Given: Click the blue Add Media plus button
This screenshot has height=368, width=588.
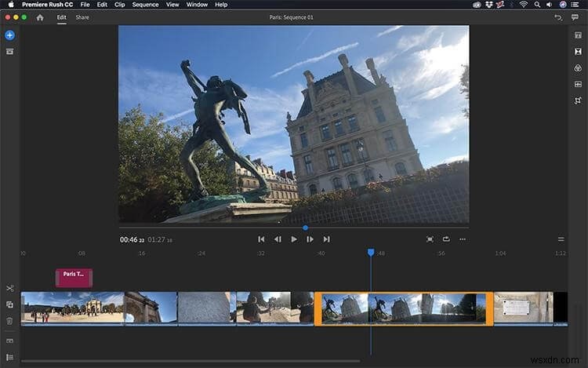Looking at the screenshot, I should click(9, 35).
